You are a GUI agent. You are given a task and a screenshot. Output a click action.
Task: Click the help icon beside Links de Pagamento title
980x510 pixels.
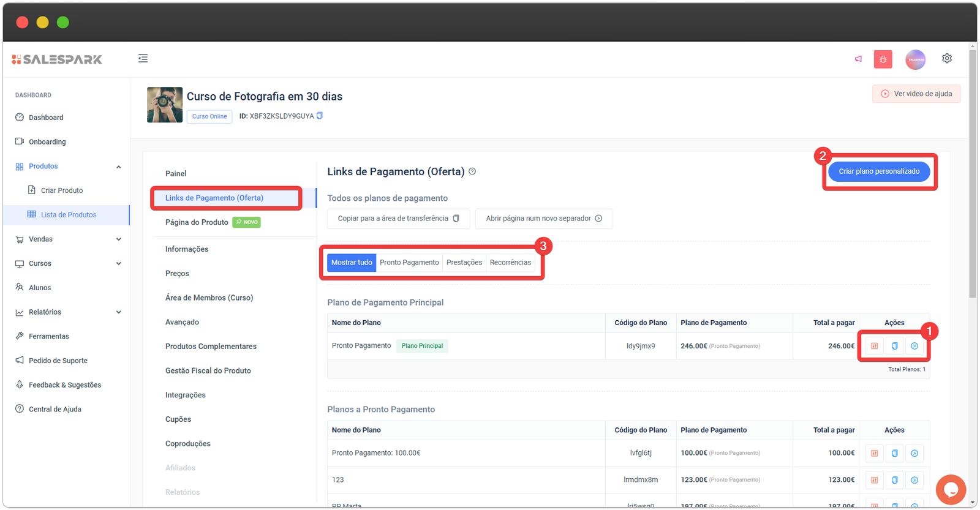coord(472,171)
